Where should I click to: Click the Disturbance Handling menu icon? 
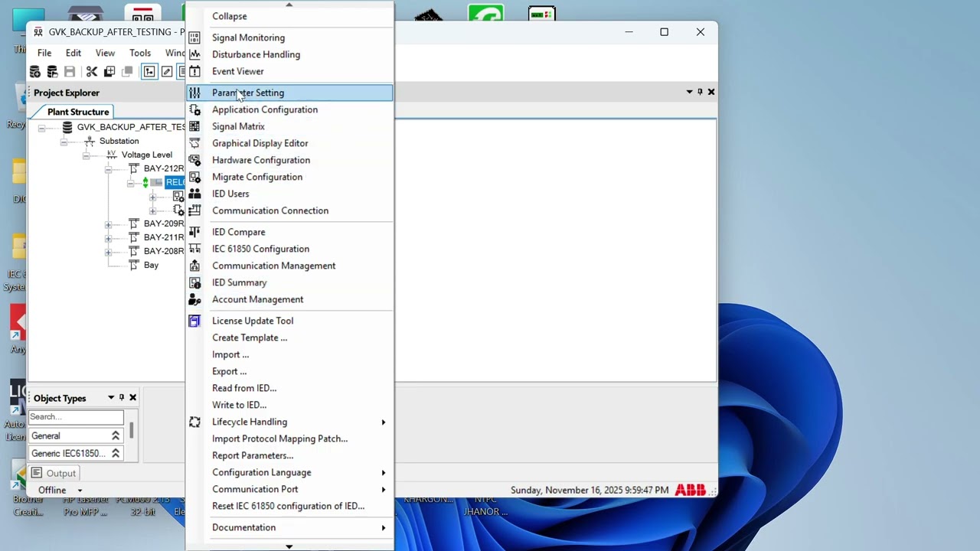click(x=194, y=54)
